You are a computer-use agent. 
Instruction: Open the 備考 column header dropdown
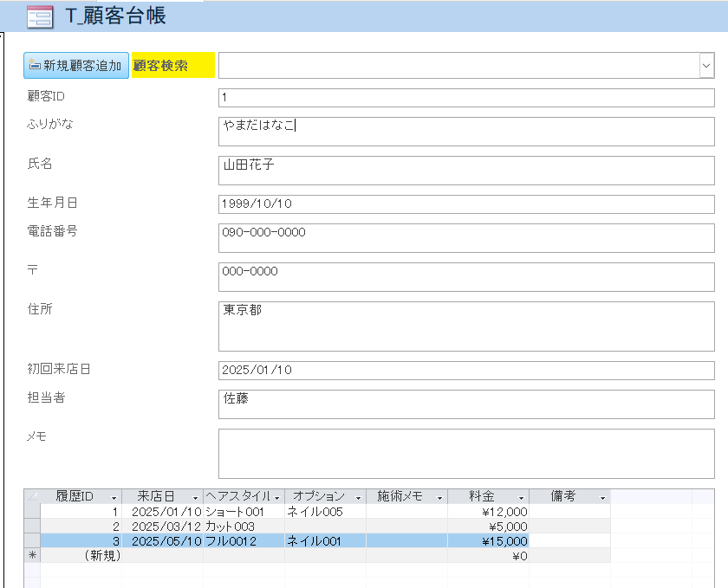tap(602, 497)
